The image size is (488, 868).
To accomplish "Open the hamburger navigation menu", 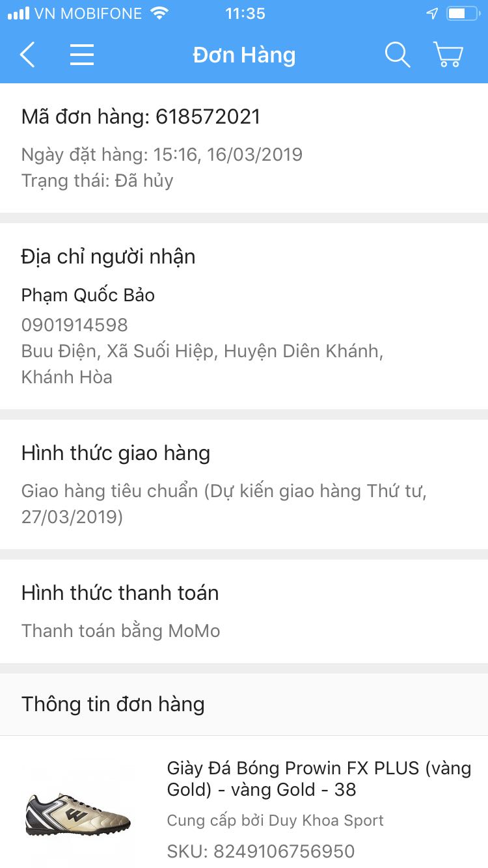I will 82,55.
